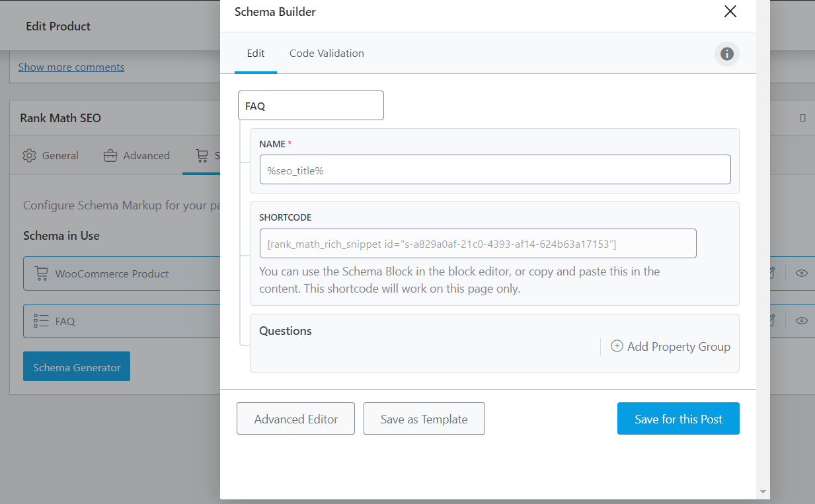Screen dimensions: 815x504
Task: Follow the Show more comments link
Action: point(71,67)
